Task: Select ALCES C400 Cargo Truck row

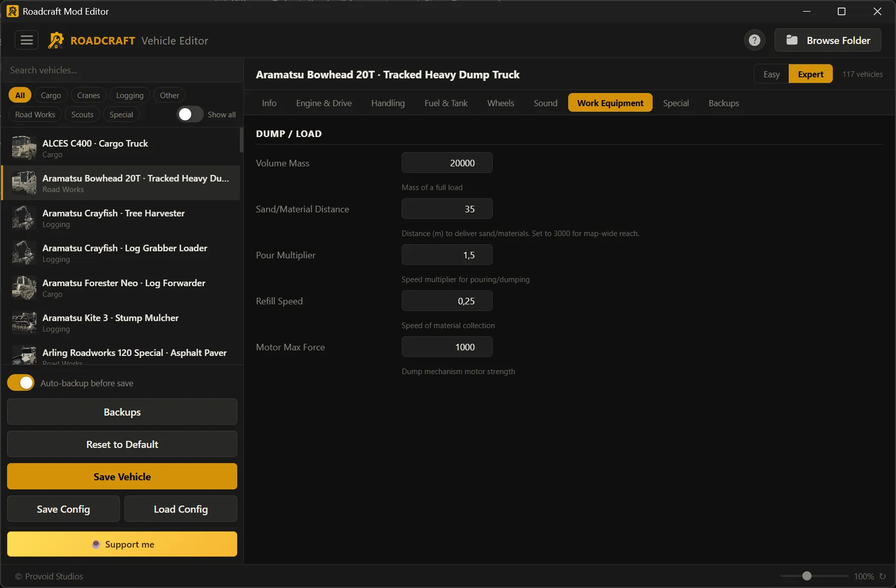Action: click(120, 148)
